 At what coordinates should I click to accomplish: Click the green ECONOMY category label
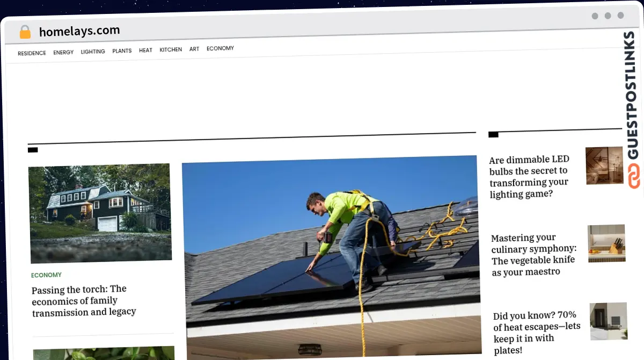pos(46,275)
